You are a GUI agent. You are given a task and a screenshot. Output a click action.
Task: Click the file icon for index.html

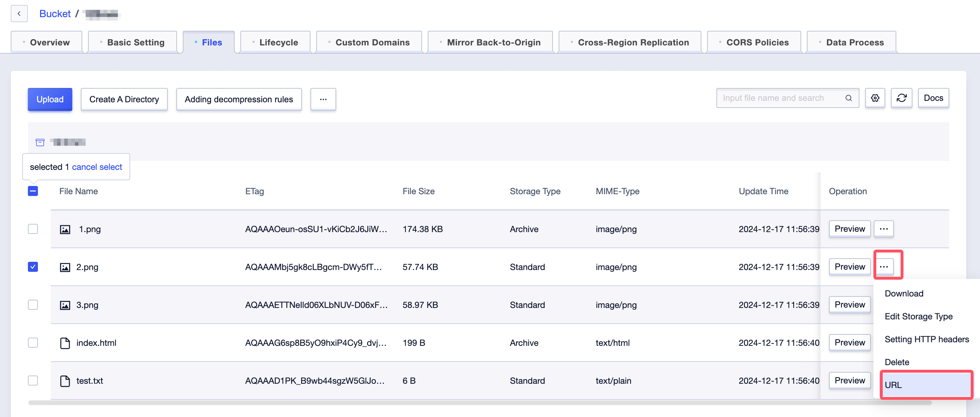click(65, 343)
